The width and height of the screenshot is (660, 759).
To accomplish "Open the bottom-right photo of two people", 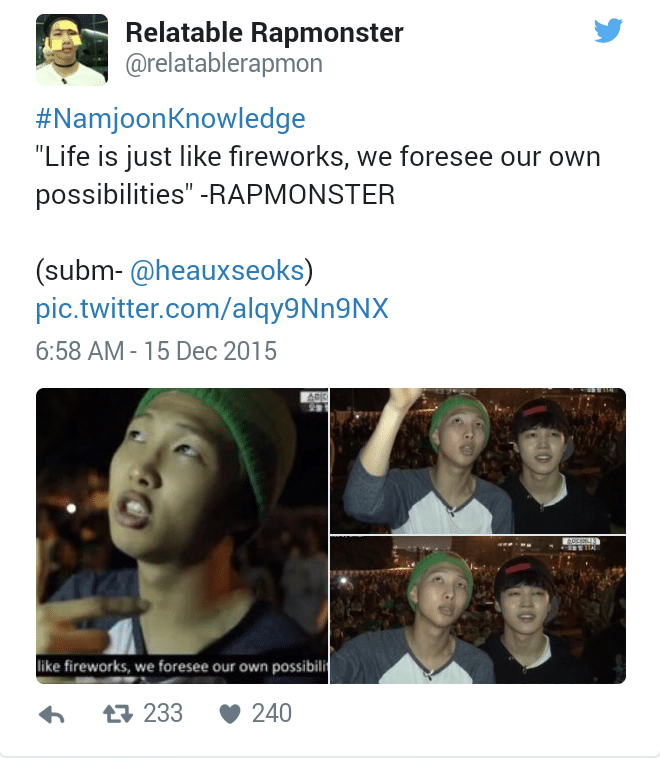I will 478,610.
